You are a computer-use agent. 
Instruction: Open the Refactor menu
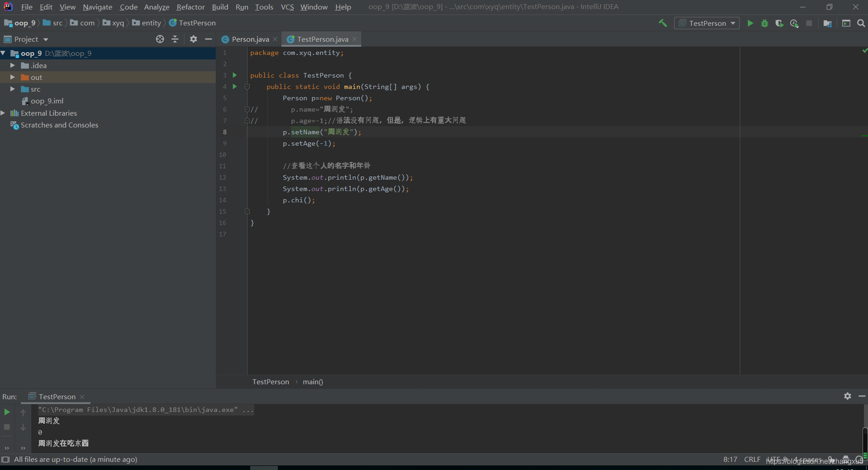click(190, 7)
